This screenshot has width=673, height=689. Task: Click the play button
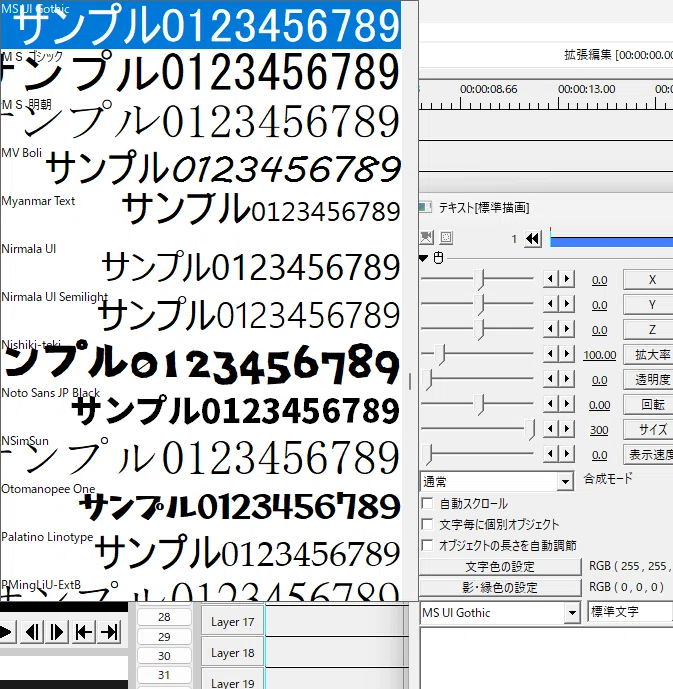click(x=6, y=632)
